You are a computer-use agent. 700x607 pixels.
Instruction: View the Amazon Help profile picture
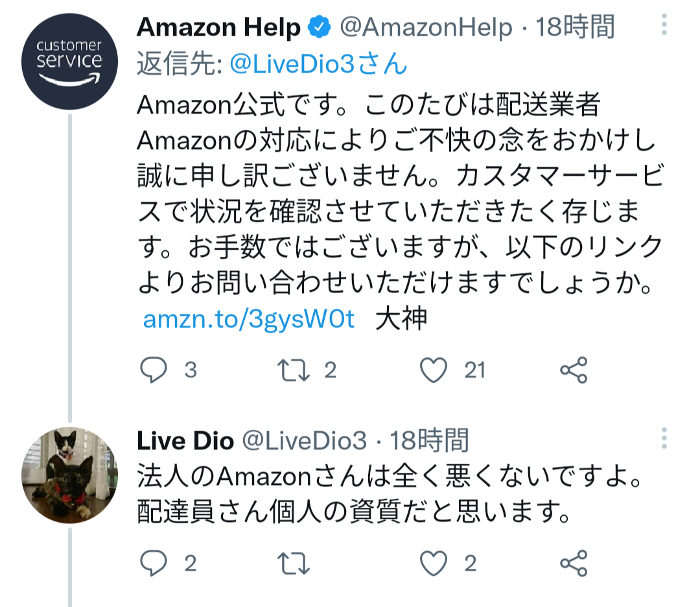point(70,62)
